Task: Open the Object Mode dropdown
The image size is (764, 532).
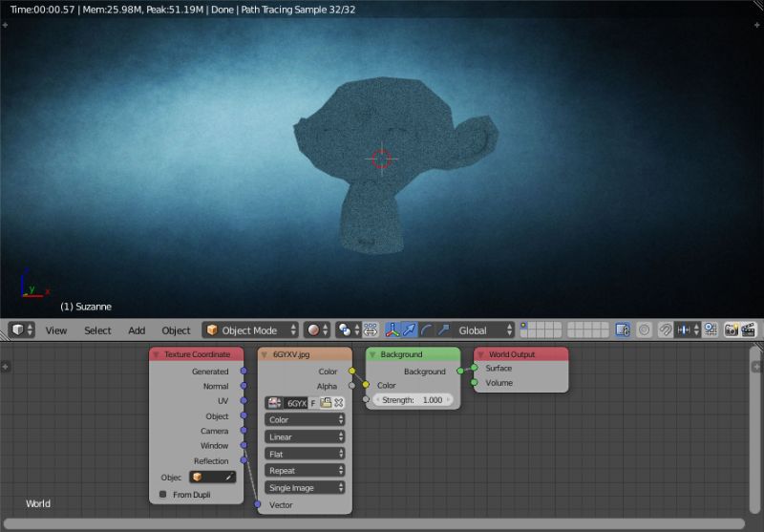Action: coord(250,330)
